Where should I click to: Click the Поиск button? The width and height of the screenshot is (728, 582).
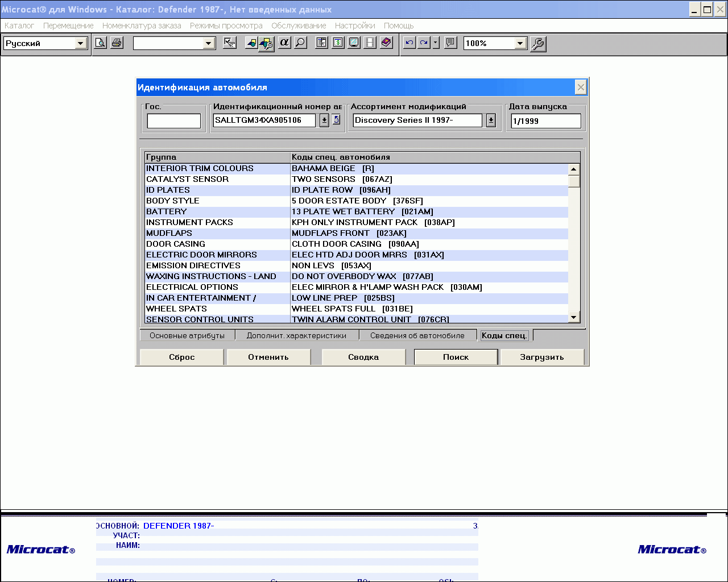tap(456, 357)
